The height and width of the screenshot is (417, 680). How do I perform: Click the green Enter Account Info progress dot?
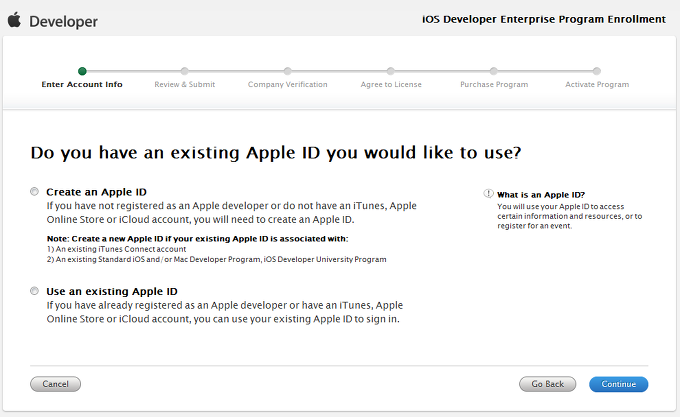point(82,71)
